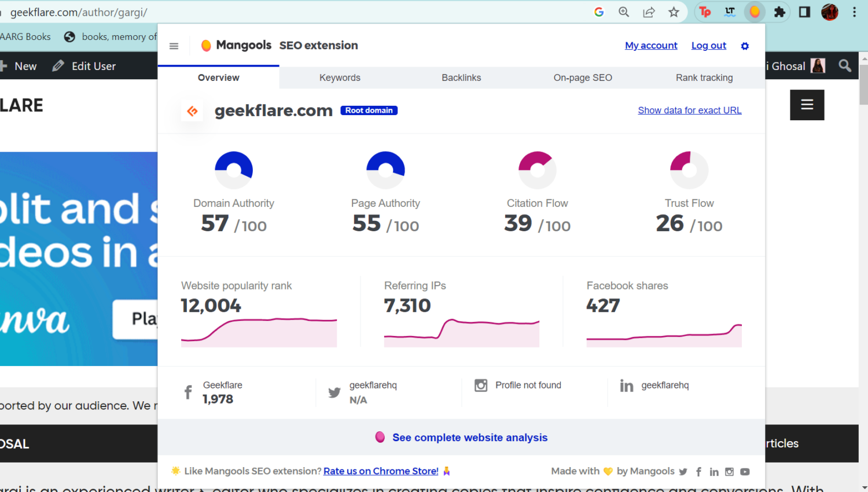
Task: Click the geekflare.com domain heading
Action: [x=274, y=110]
